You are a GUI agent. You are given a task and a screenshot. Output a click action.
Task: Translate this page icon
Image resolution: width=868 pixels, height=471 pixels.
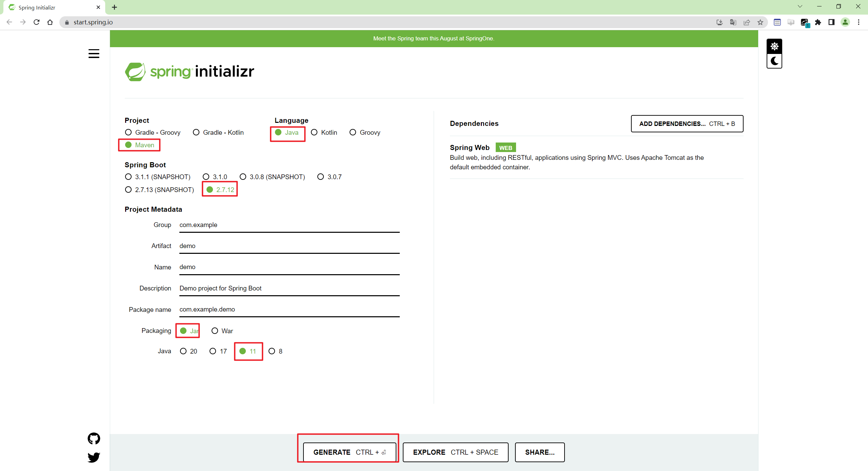pyautogui.click(x=733, y=22)
